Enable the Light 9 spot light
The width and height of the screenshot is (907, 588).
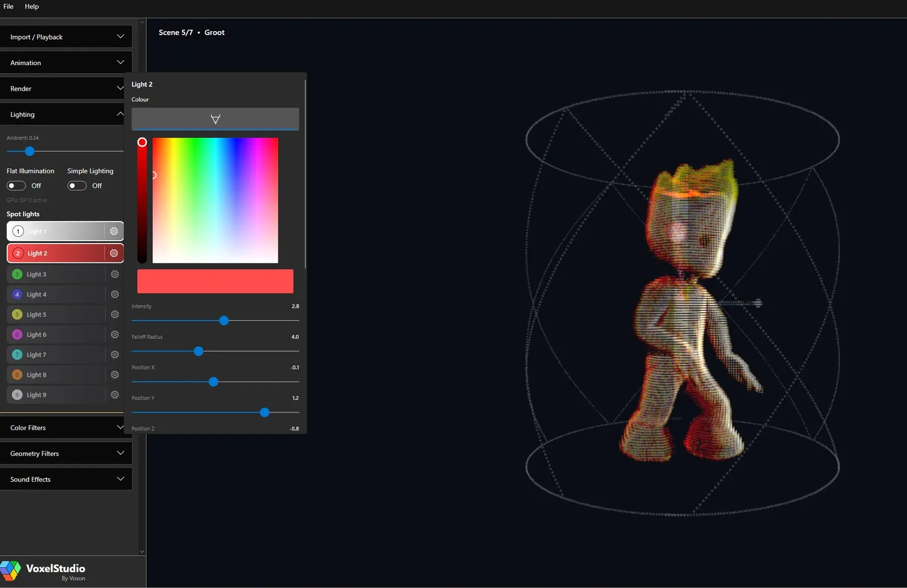click(x=57, y=395)
